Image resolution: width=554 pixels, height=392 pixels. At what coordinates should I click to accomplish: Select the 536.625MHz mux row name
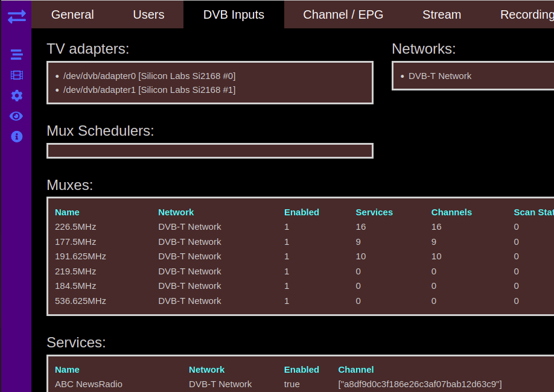[x=80, y=301]
